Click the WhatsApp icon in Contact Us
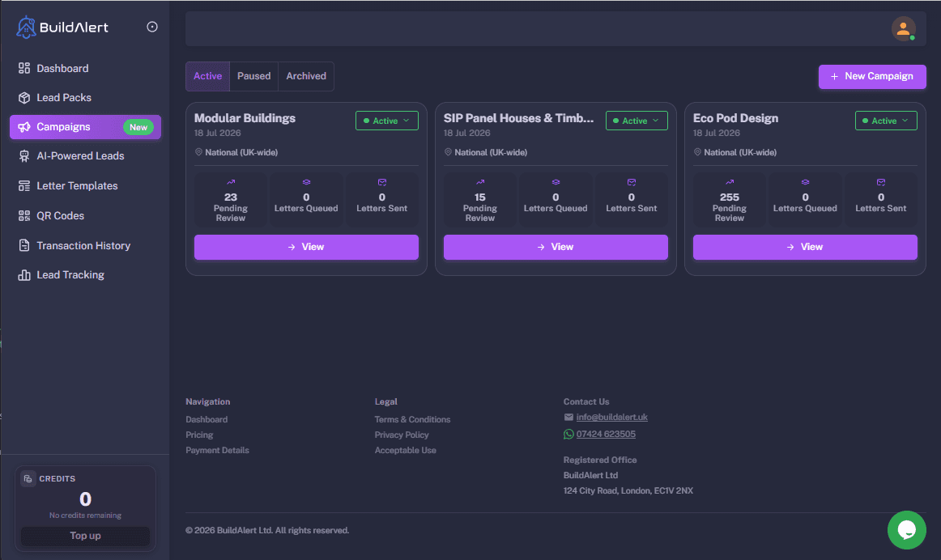 point(568,434)
